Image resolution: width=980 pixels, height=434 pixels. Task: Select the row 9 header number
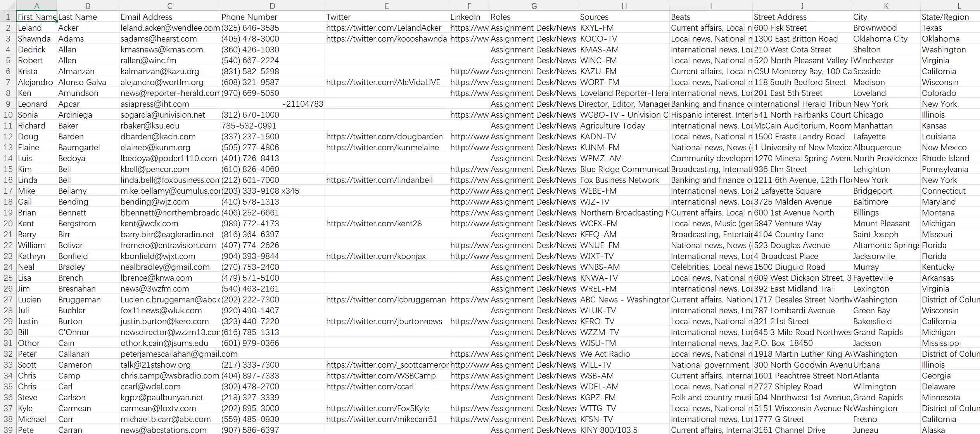(8, 104)
